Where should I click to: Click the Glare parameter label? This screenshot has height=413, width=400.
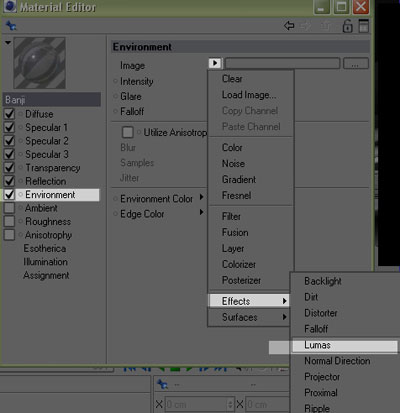(x=131, y=97)
